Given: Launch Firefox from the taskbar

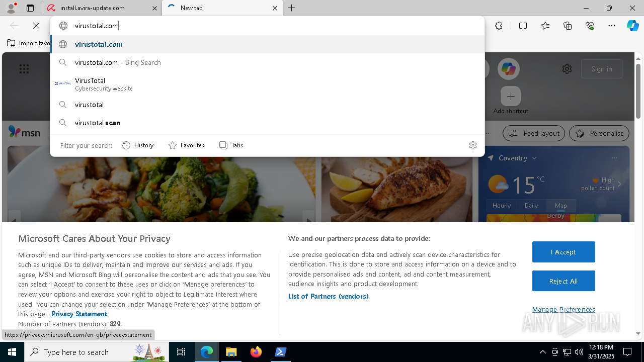Looking at the screenshot, I should 256,352.
